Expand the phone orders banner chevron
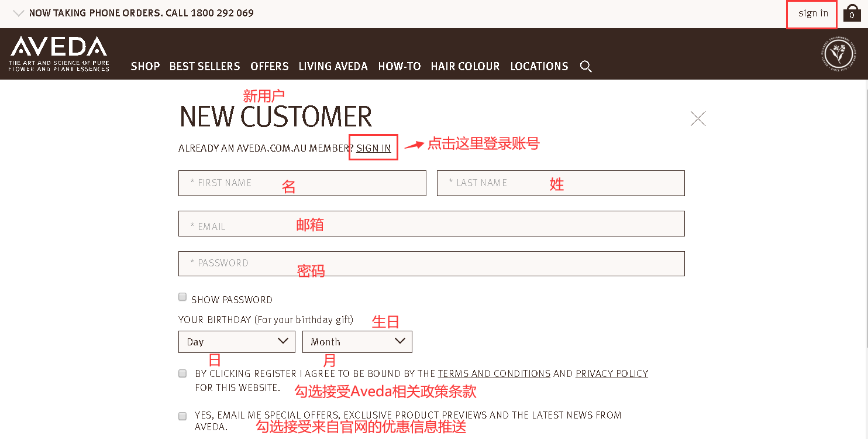Screen dimensions: 868x439 [x=18, y=13]
